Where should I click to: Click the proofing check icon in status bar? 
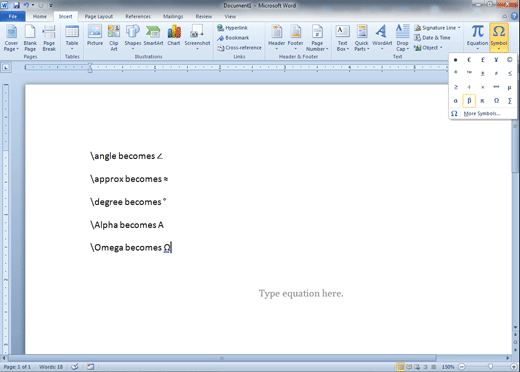click(75, 367)
